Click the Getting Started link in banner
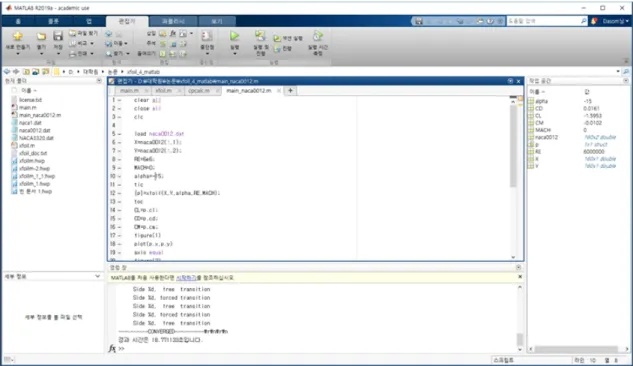633x366 pixels. (186, 278)
